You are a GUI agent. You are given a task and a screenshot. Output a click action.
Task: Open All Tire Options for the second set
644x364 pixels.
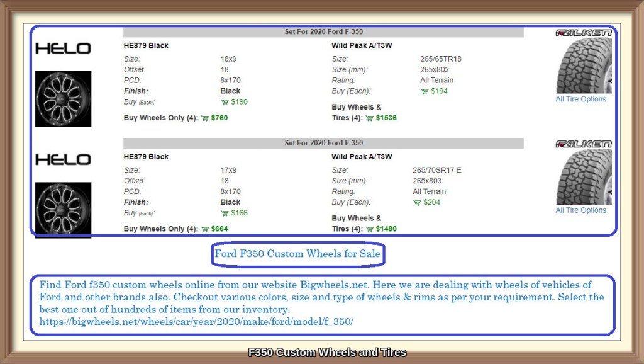[x=580, y=210]
